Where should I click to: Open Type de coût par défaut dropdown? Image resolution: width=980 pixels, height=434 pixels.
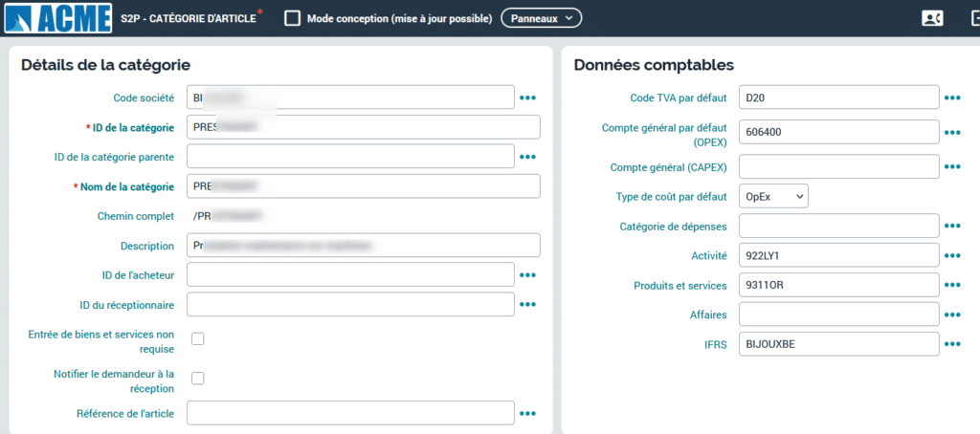[x=774, y=196]
